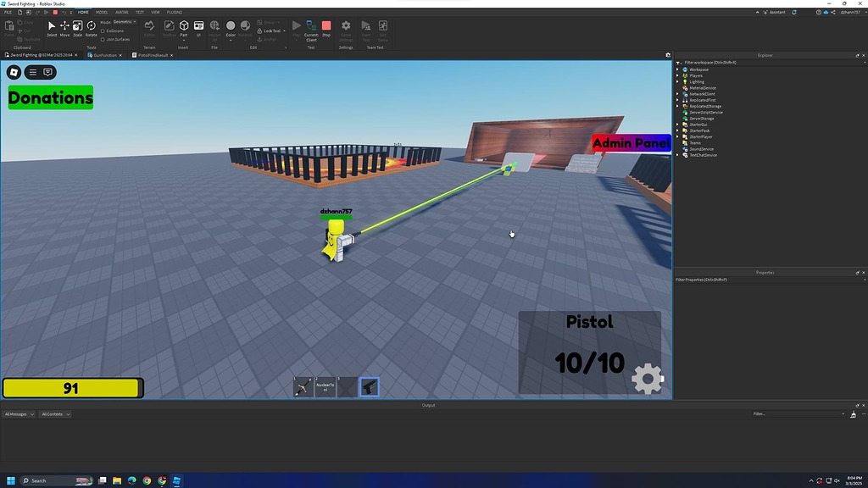Open the in-game hamburger menu
868x488 pixels.
33,72
